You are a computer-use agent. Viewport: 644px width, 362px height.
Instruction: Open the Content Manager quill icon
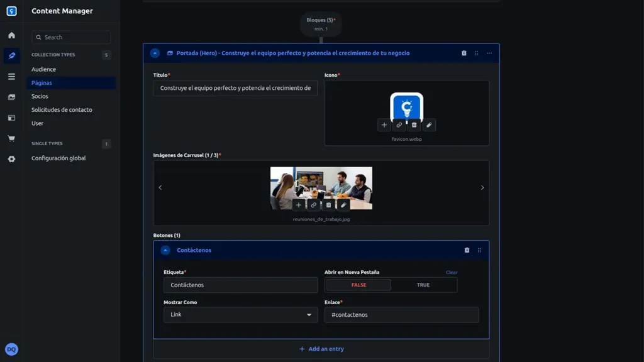coord(11,56)
